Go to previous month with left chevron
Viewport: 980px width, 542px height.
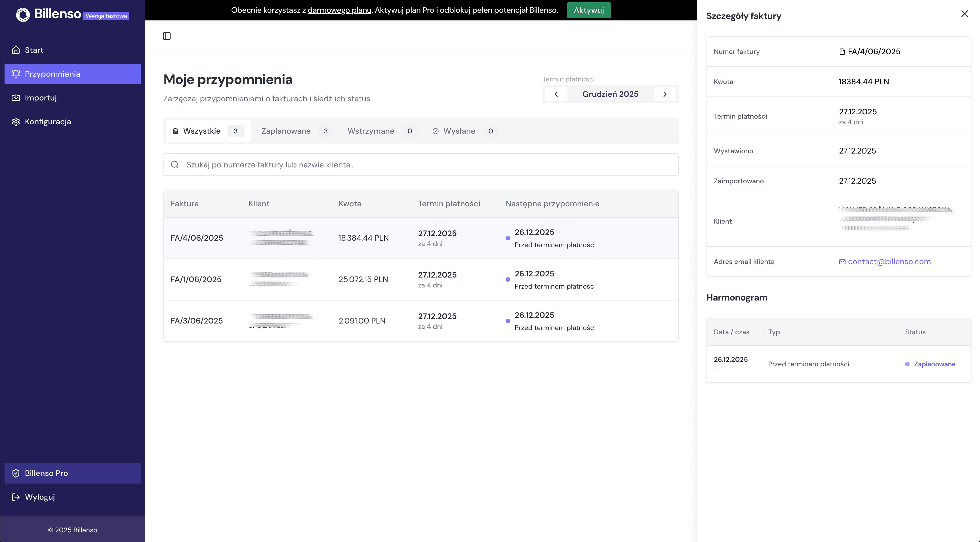click(x=556, y=94)
